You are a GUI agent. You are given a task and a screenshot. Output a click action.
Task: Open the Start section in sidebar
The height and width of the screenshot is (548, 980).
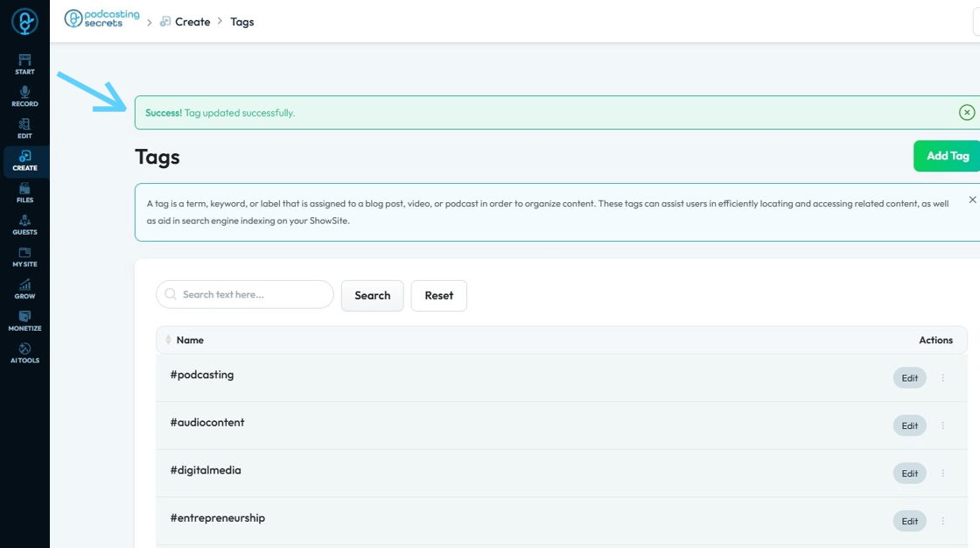[24, 64]
